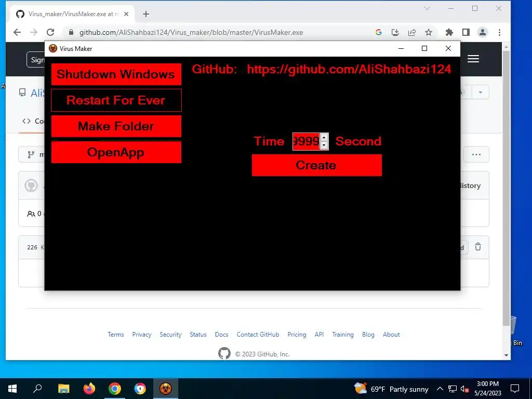Click the browser vertical scrollbar
Viewport: 532px width, 399px height.
[506, 188]
